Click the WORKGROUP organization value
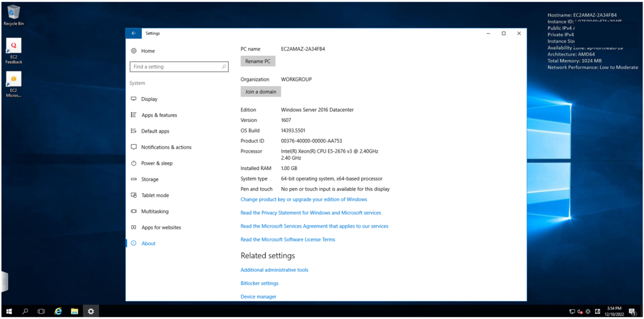The width and height of the screenshot is (644, 319). [296, 79]
